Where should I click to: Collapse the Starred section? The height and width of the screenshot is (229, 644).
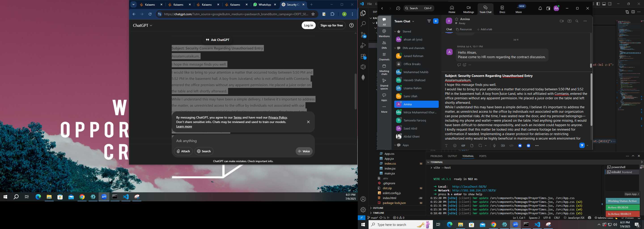[x=395, y=32]
